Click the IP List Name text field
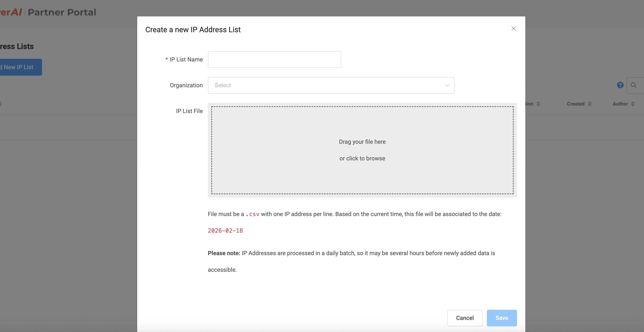Viewport: 644px width, 332px height. (274, 60)
